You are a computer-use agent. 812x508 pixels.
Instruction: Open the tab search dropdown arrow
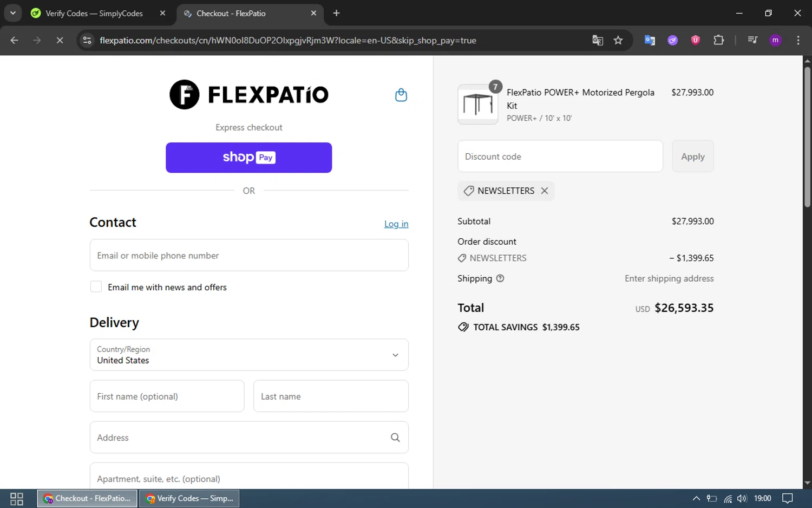pyautogui.click(x=12, y=13)
